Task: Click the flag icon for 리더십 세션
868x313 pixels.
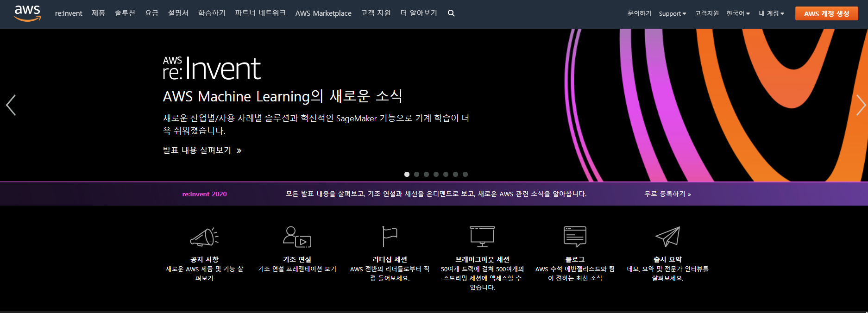Action: click(x=390, y=237)
